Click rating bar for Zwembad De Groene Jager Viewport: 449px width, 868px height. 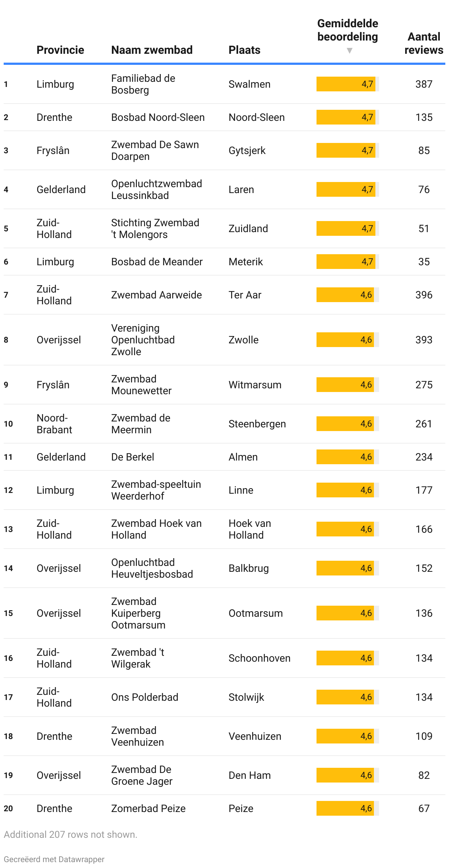(347, 775)
